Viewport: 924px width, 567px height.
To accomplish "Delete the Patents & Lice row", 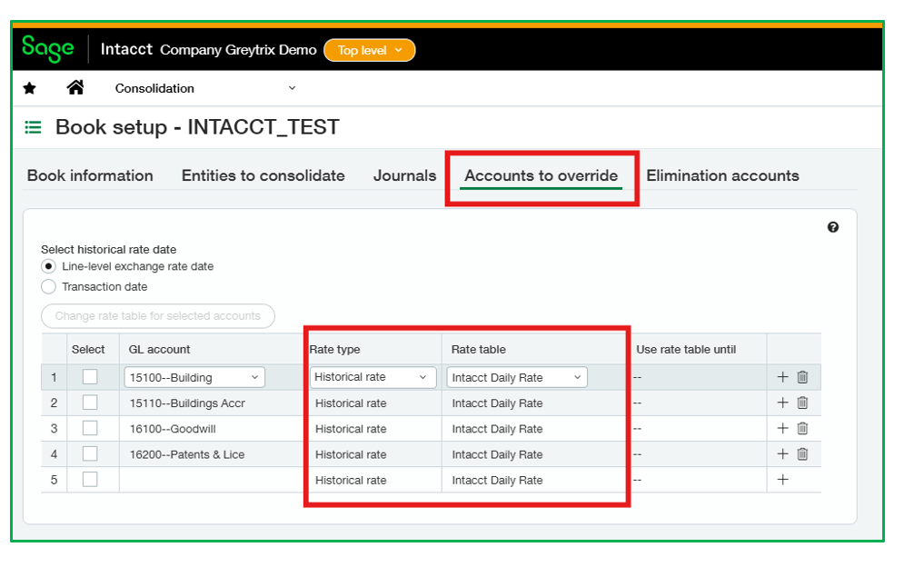I will coord(802,453).
